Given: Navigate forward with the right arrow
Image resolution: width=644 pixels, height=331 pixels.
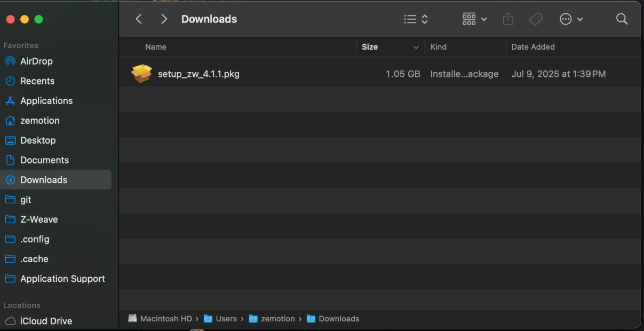Looking at the screenshot, I should (x=164, y=19).
